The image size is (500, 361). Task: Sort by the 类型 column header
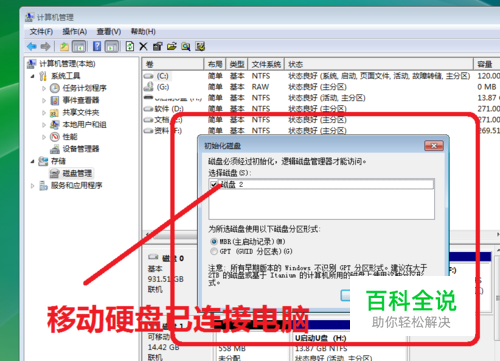[x=237, y=64]
